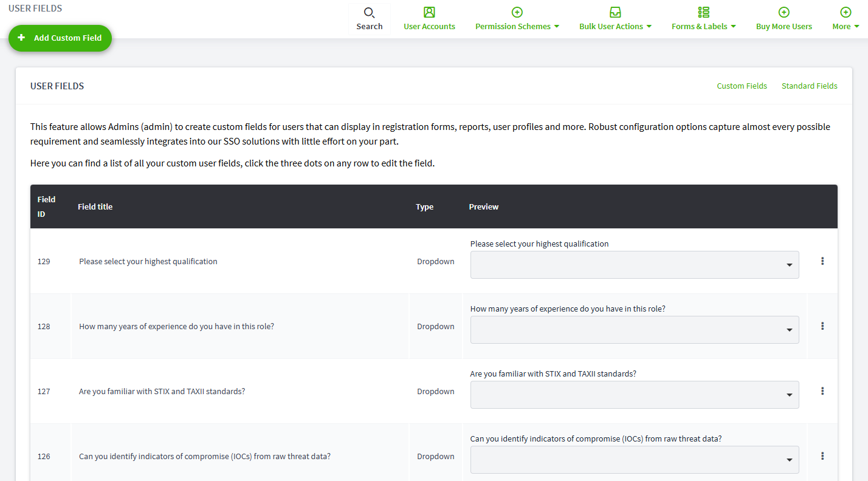Click the More plus-circle icon

pos(845,12)
